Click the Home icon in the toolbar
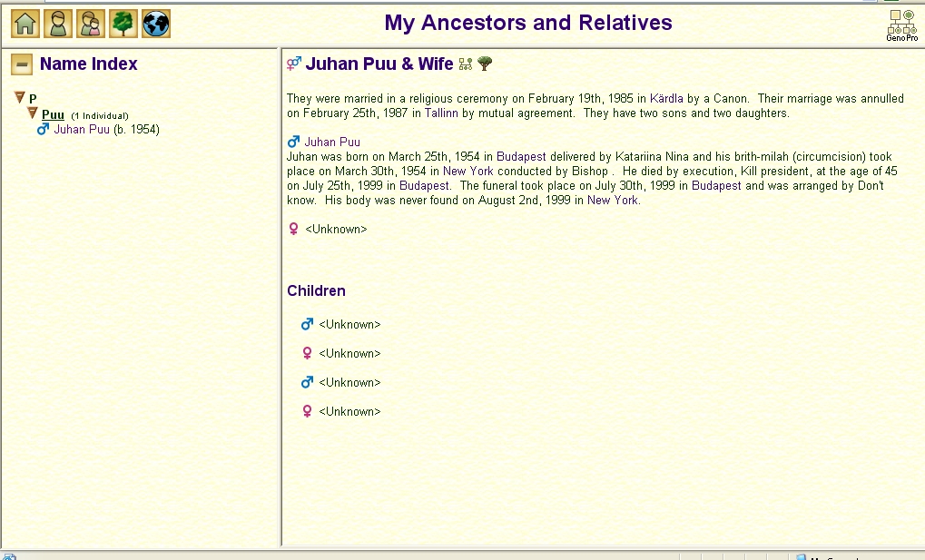Viewport: 925px width, 560px height. [x=25, y=24]
